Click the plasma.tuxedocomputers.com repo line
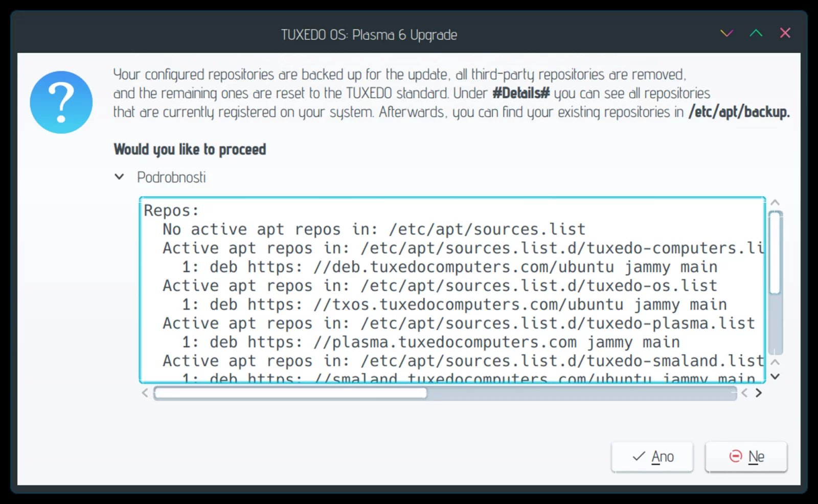Image resolution: width=818 pixels, height=504 pixels. 431,342
